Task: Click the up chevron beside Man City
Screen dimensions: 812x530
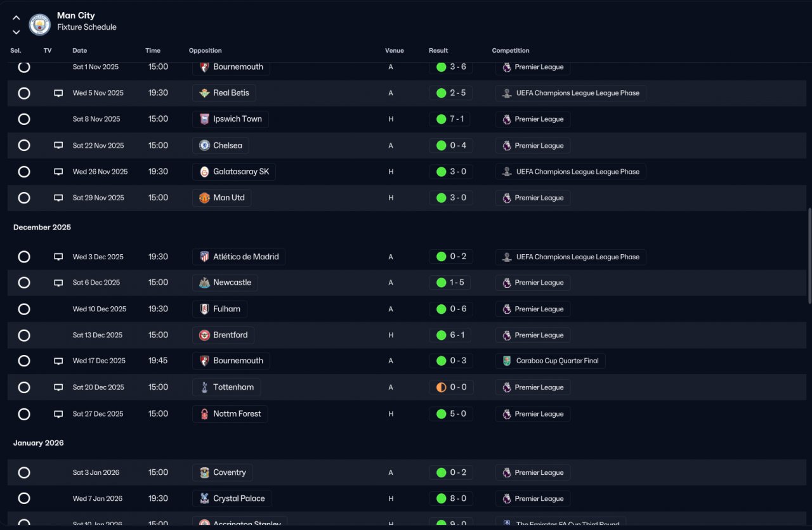Action: tap(16, 18)
